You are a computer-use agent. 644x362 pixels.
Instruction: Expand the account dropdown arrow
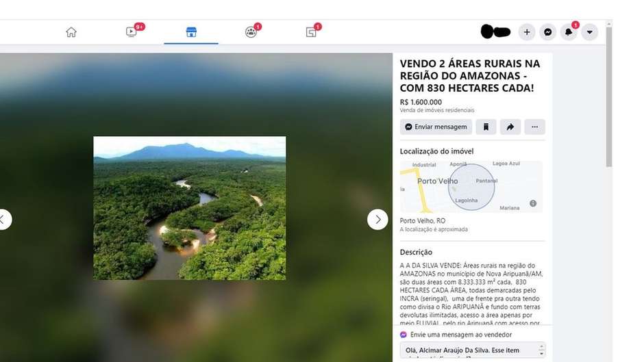coord(590,32)
